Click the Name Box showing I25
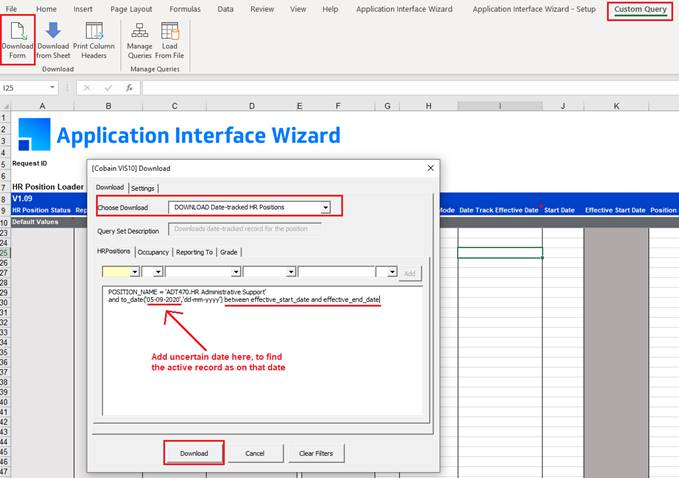679x478 pixels. (24, 88)
